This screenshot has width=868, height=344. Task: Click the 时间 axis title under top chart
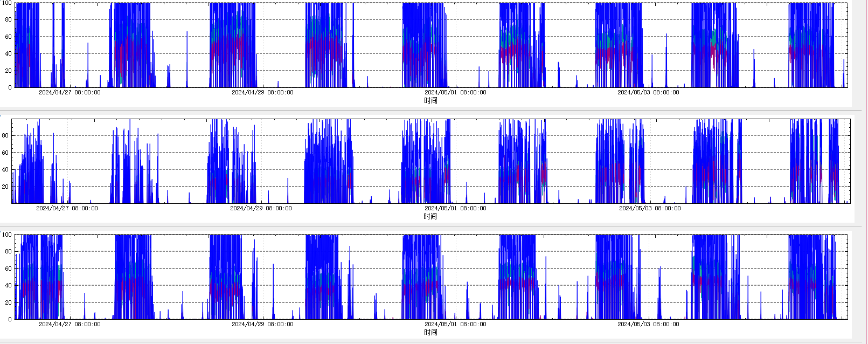pyautogui.click(x=430, y=100)
